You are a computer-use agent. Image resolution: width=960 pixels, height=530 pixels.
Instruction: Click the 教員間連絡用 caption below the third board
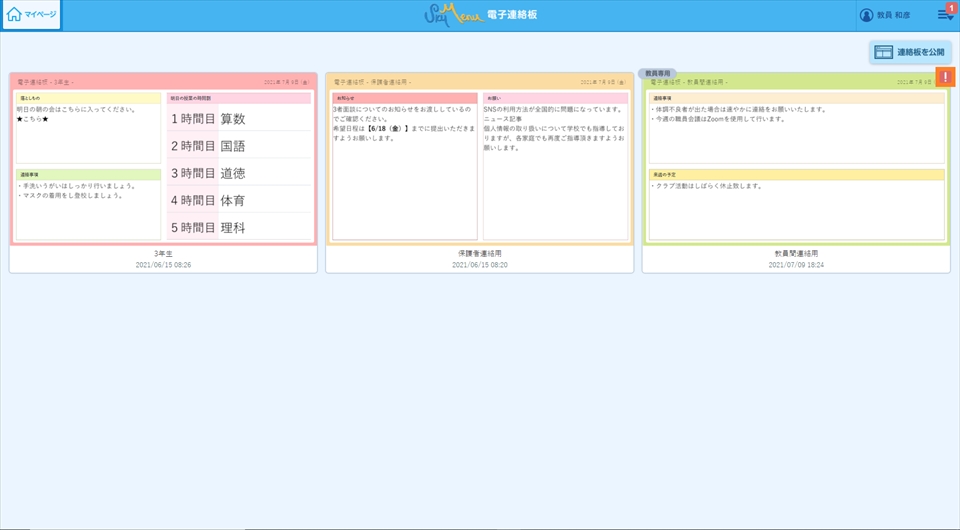click(x=796, y=254)
